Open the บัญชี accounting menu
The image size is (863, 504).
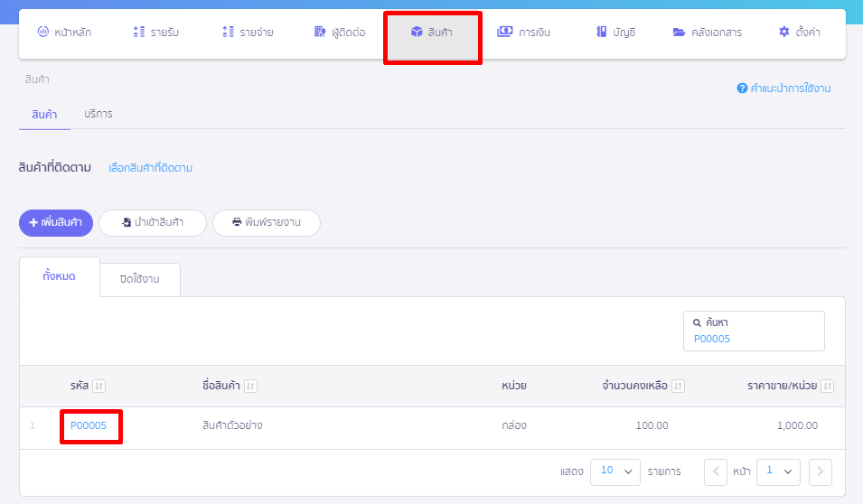click(615, 33)
